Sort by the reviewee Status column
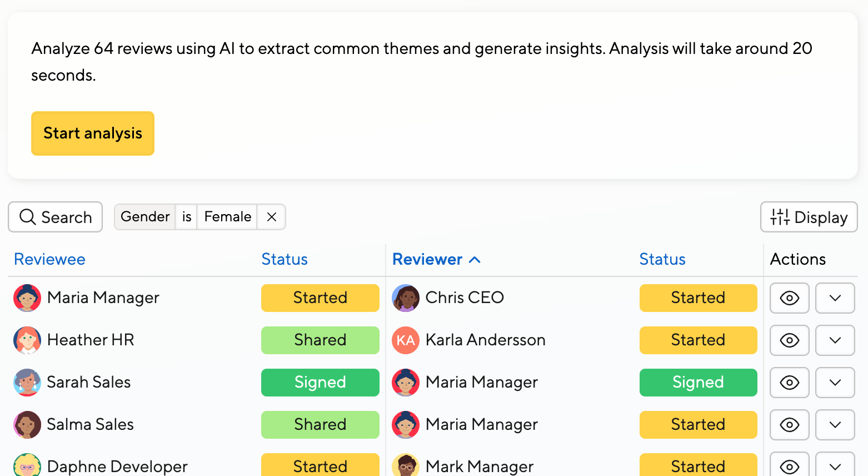The image size is (868, 476). coord(285,259)
